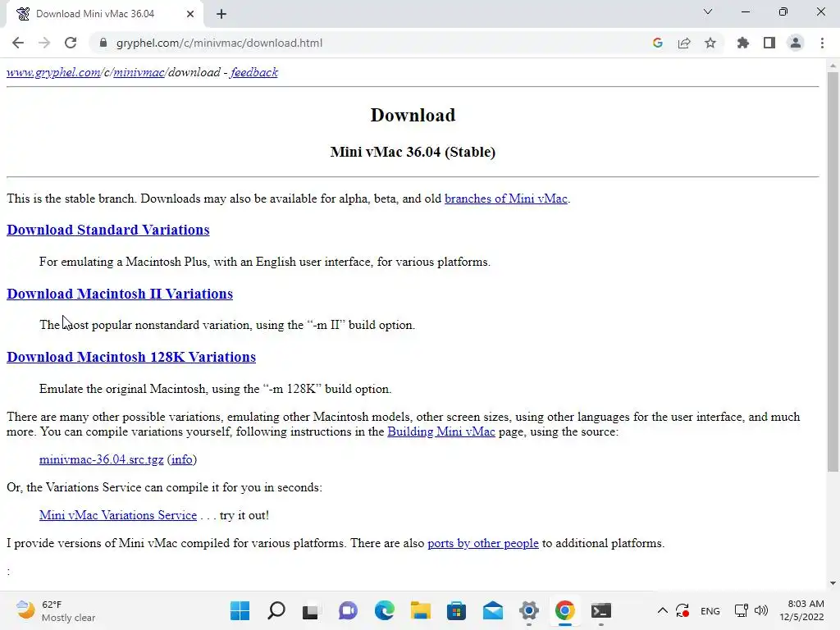Switch to Chrome in taskbar
This screenshot has width=840, height=630.
(x=564, y=610)
